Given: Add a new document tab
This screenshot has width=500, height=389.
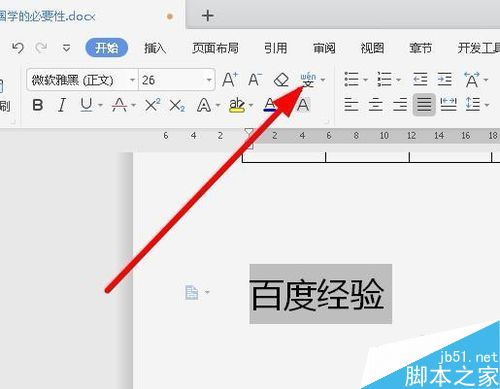Looking at the screenshot, I should point(207,16).
